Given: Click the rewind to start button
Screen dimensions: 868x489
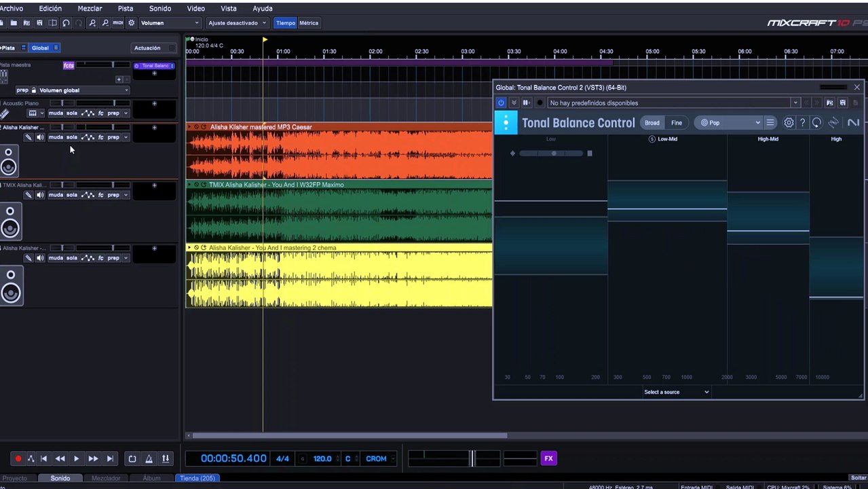Looking at the screenshot, I should coord(43,458).
